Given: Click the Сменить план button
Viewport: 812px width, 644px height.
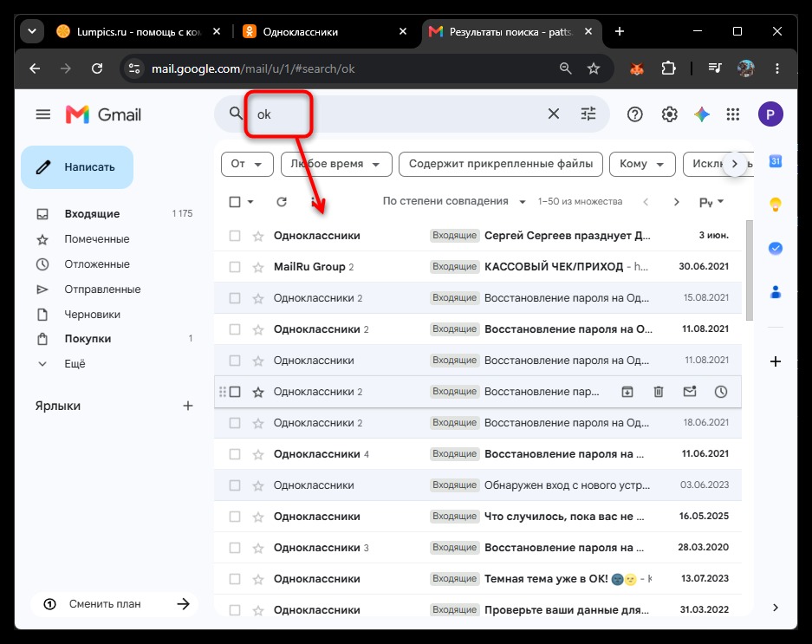Looking at the screenshot, I should [114, 604].
